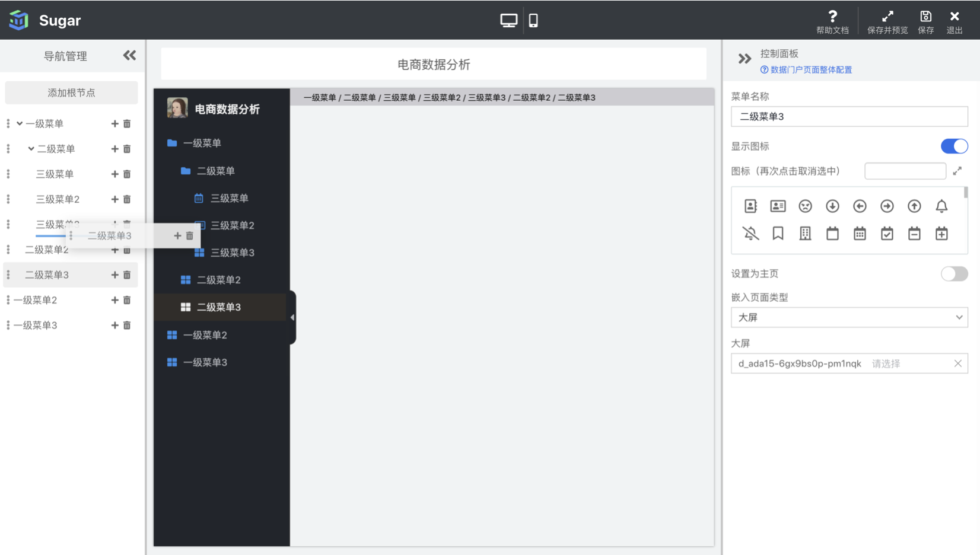The width and height of the screenshot is (980, 555).
Task: Collapse the 一级菜单 tree node
Action: point(20,123)
